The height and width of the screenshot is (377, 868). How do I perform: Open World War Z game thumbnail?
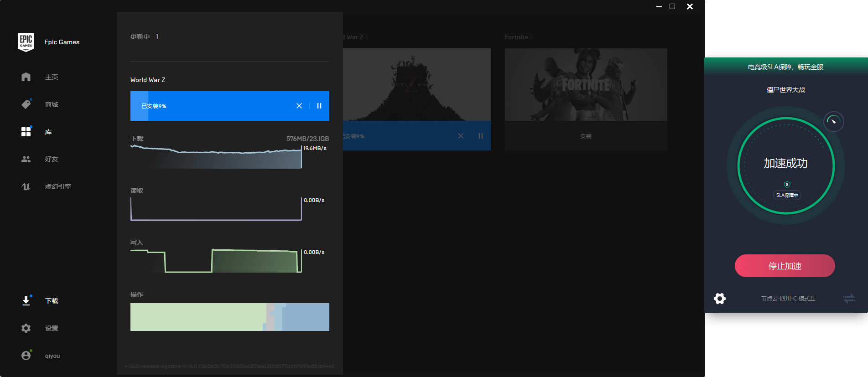[416, 84]
